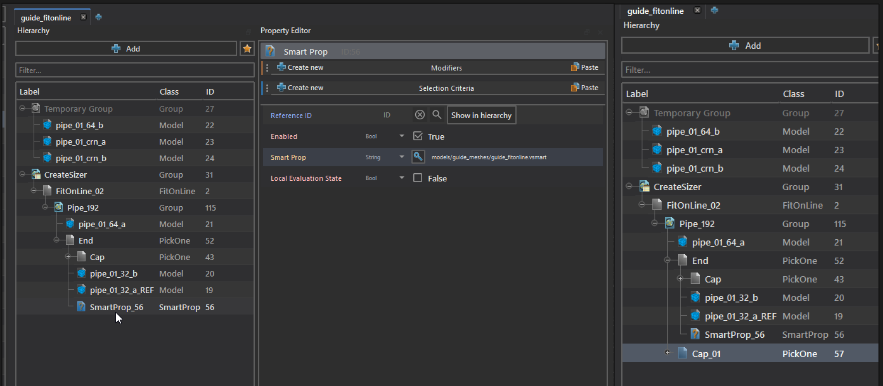The image size is (883, 386).
Task: Click the FitOnLine_02 document icon in right Hierarchy
Action: coord(657,206)
